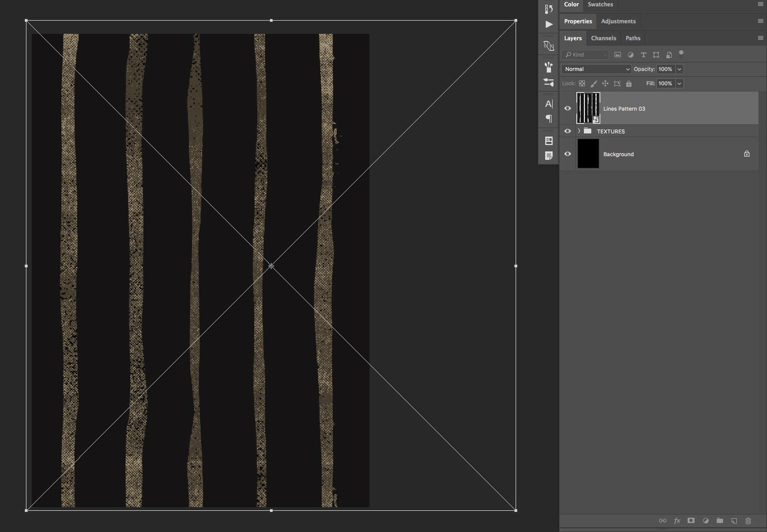Viewport: 767px width, 532px height.
Task: Open the Color panel menu
Action: pos(761,4)
